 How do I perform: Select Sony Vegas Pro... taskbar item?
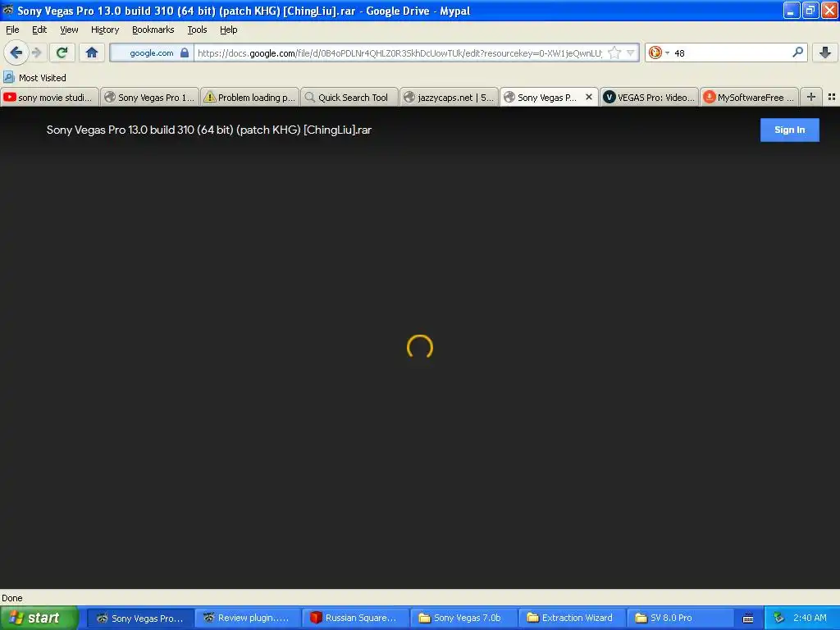tap(140, 618)
